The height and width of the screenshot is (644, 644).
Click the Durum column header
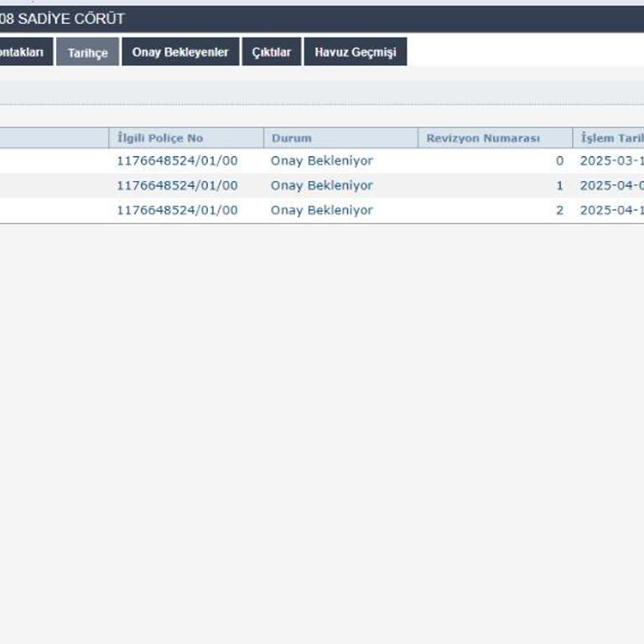click(x=292, y=138)
